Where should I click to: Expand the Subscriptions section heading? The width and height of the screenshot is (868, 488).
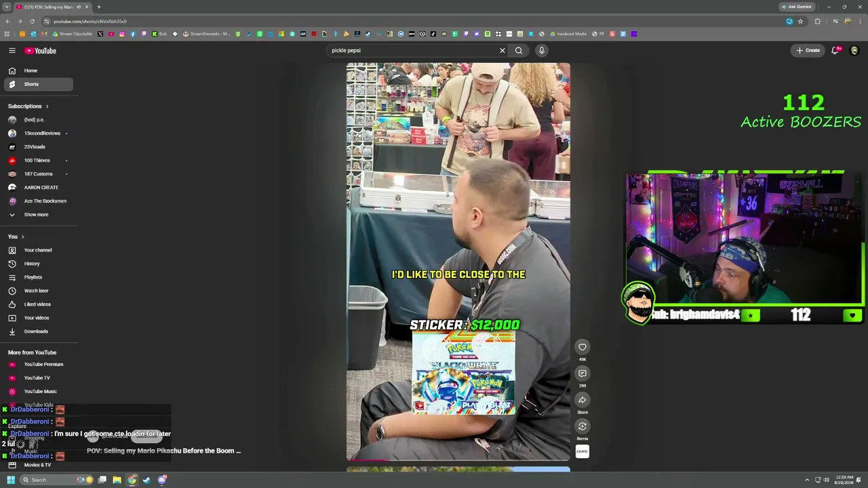[x=28, y=106]
